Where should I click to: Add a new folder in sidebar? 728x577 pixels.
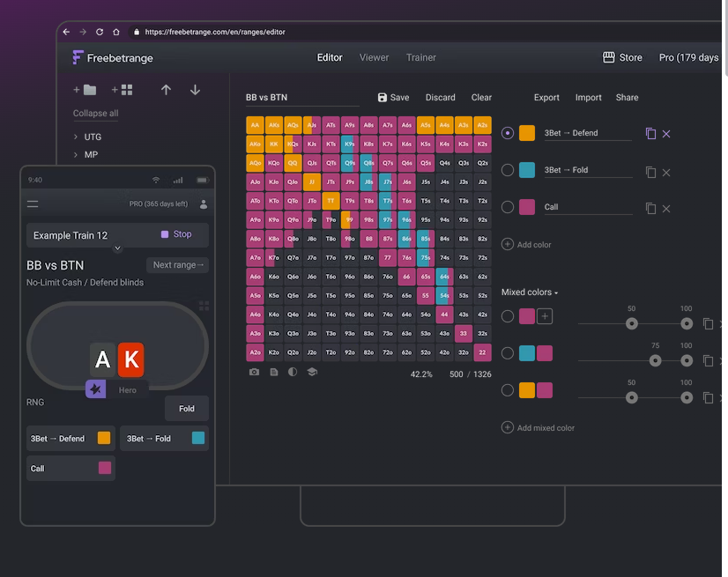85,90
